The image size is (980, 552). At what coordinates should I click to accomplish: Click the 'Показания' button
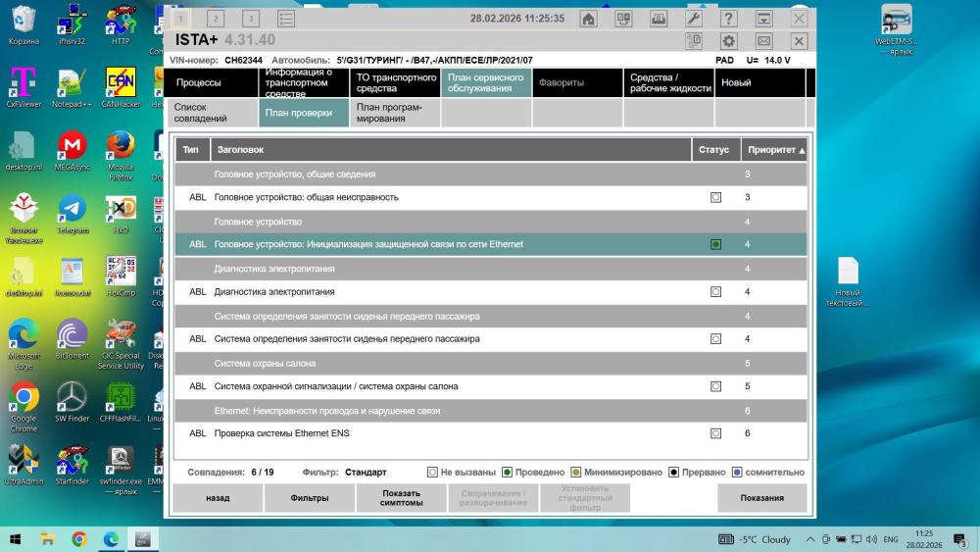[x=762, y=498]
